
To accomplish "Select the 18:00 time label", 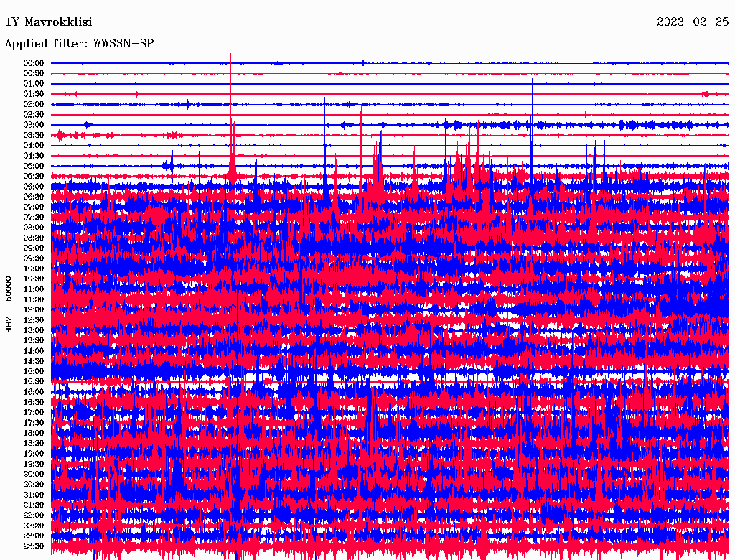I will [x=34, y=434].
